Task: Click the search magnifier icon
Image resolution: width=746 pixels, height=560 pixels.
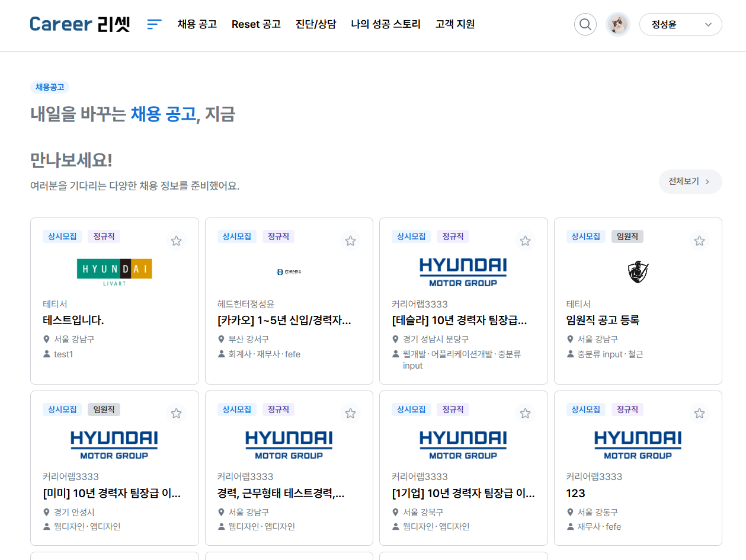Action: pyautogui.click(x=585, y=24)
